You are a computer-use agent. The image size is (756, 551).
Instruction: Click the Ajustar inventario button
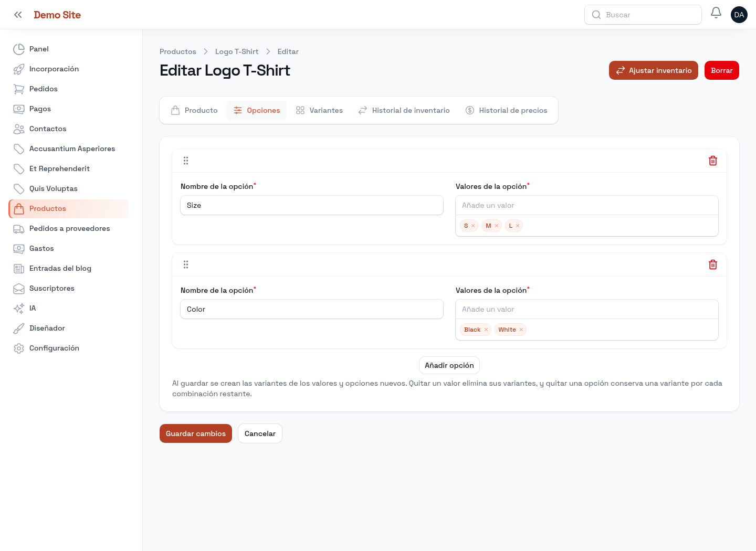point(654,70)
